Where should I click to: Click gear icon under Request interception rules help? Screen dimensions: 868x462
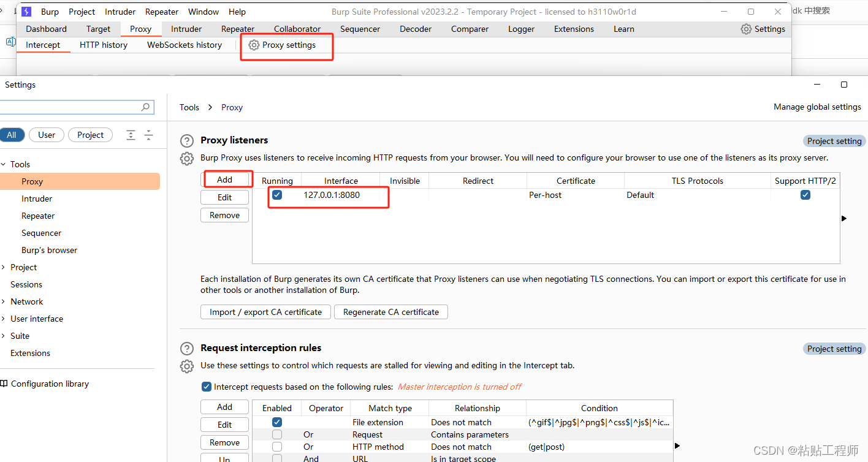187,366
